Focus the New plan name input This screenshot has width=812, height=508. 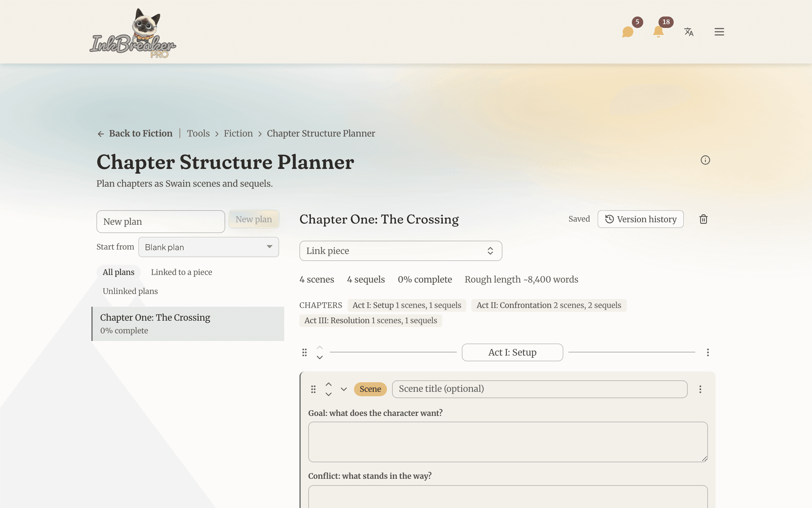(161, 222)
